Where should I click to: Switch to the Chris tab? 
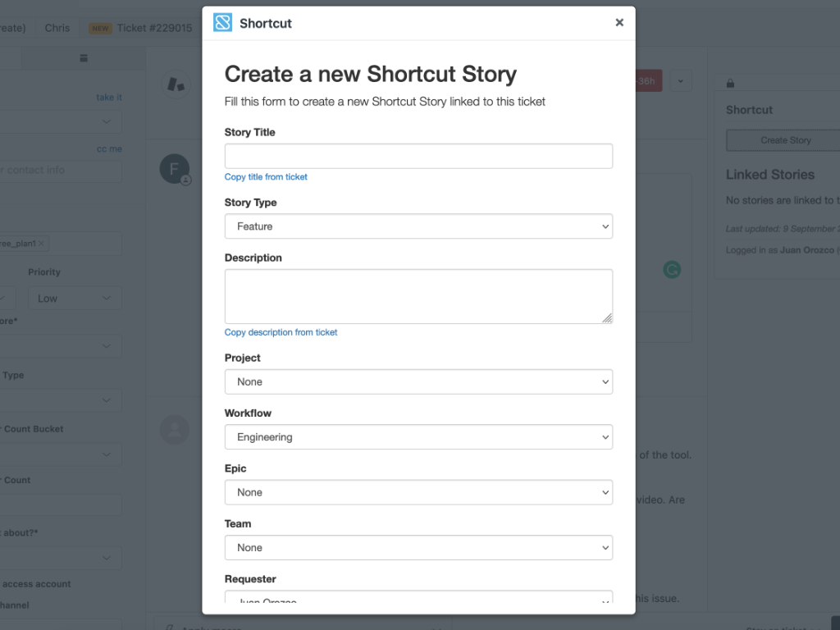(57, 27)
